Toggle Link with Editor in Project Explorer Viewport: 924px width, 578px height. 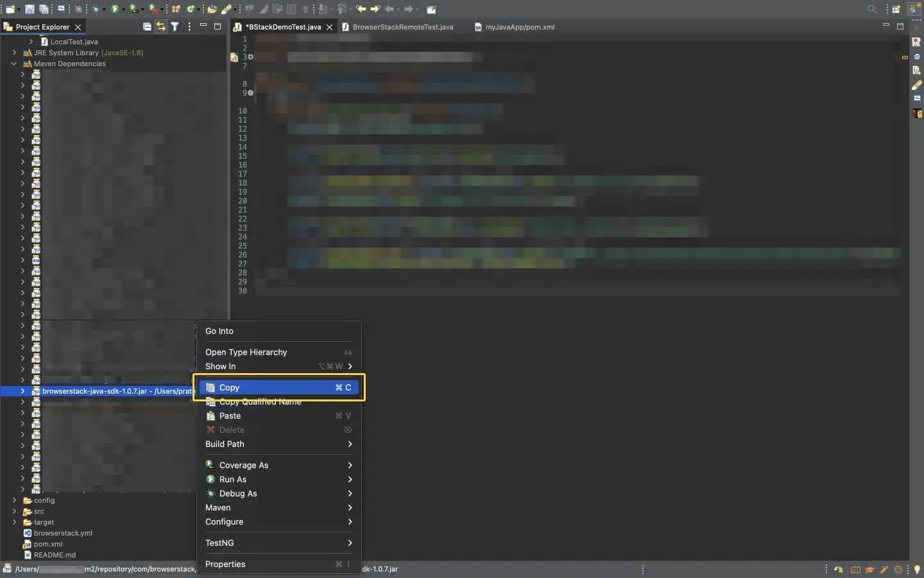(x=160, y=26)
